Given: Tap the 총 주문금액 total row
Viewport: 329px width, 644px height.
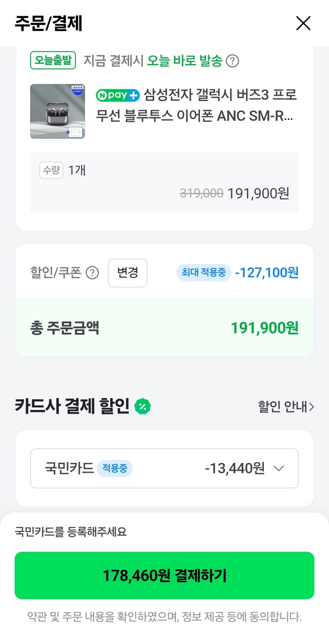Looking at the screenshot, I should 164,328.
